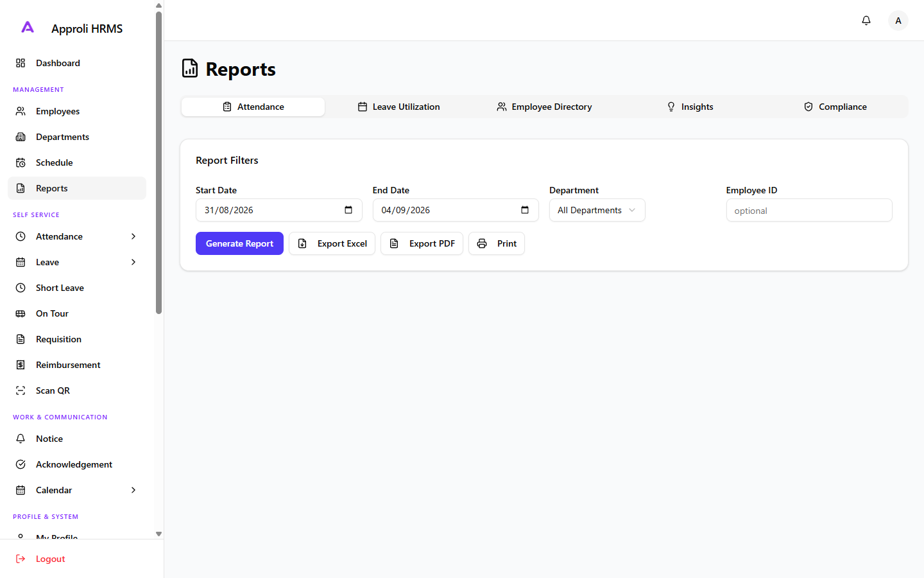
Task: Open user avatar menu A
Action: click(898, 21)
